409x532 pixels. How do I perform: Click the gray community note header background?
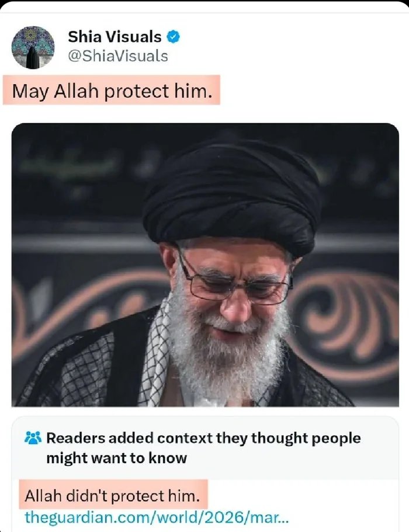205,448
